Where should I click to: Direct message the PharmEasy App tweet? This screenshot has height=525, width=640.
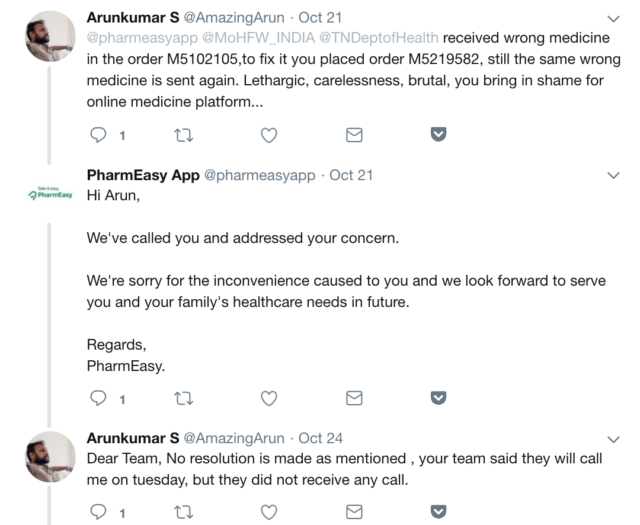tap(353, 398)
